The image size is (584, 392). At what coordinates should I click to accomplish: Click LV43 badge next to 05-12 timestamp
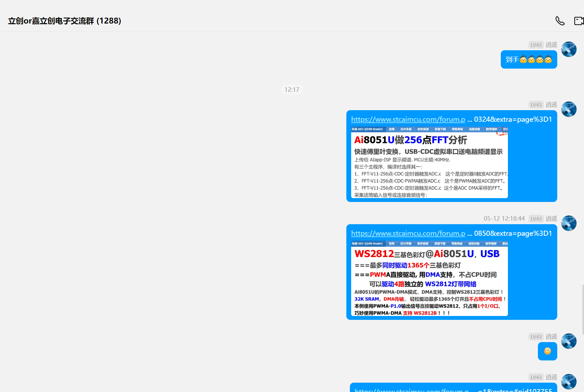pos(536,219)
